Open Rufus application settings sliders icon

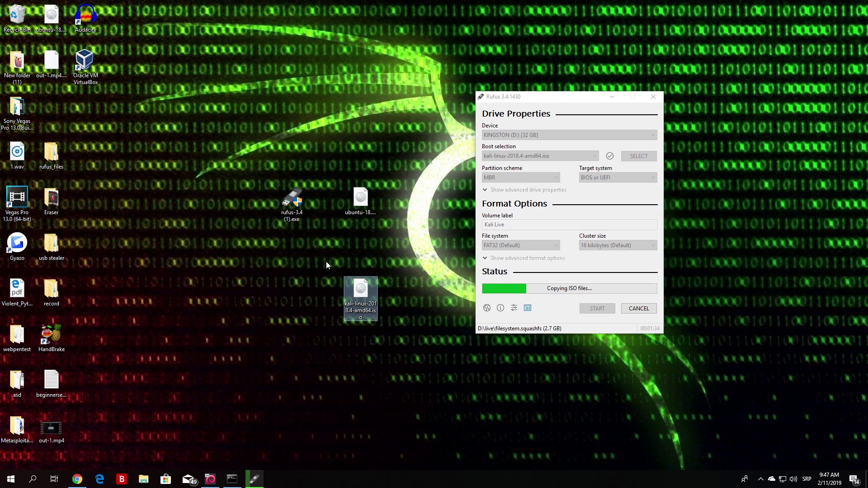[x=514, y=308]
